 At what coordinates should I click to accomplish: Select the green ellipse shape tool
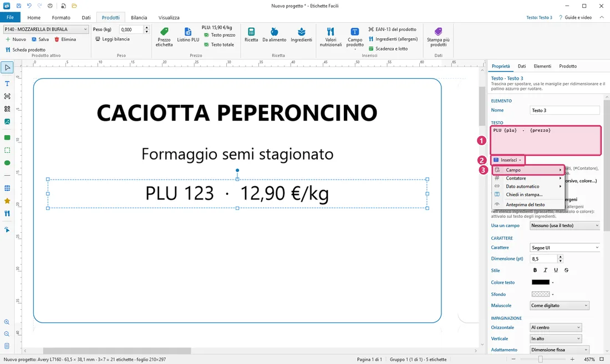7,163
